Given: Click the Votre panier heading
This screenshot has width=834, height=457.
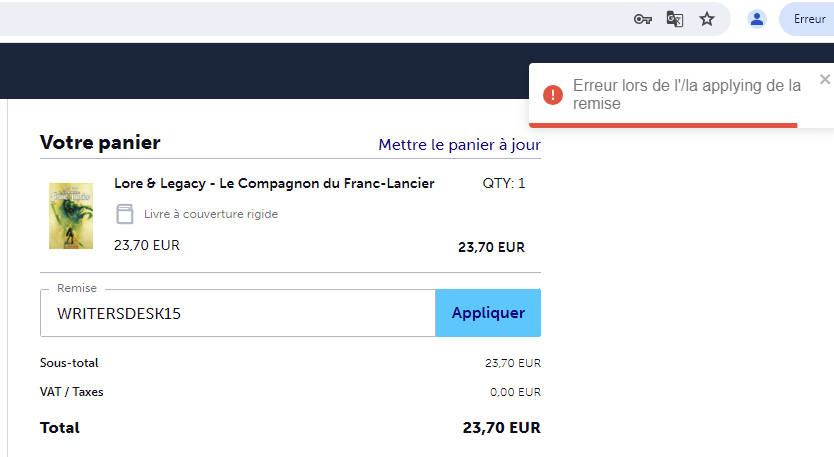Looking at the screenshot, I should pos(100,143).
